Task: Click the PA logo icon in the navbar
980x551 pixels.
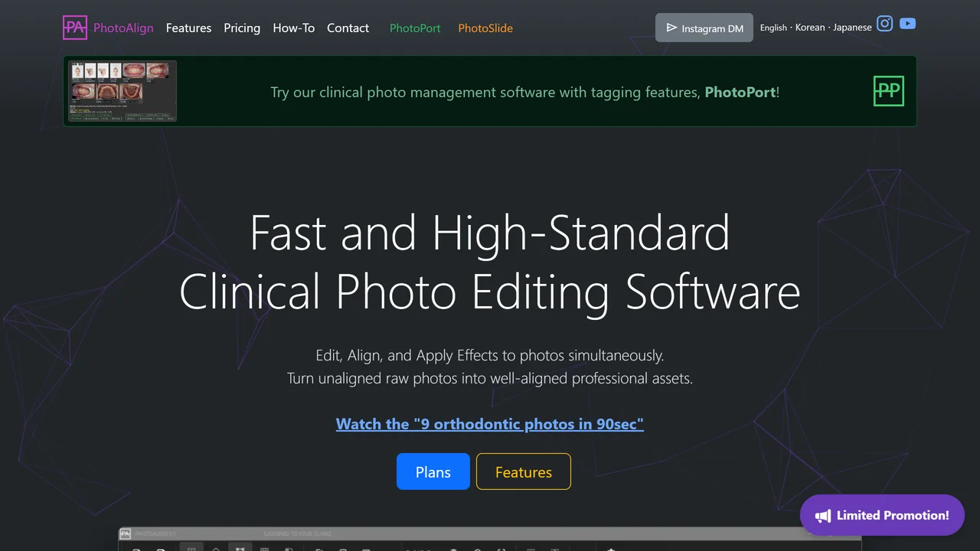Action: point(75,28)
